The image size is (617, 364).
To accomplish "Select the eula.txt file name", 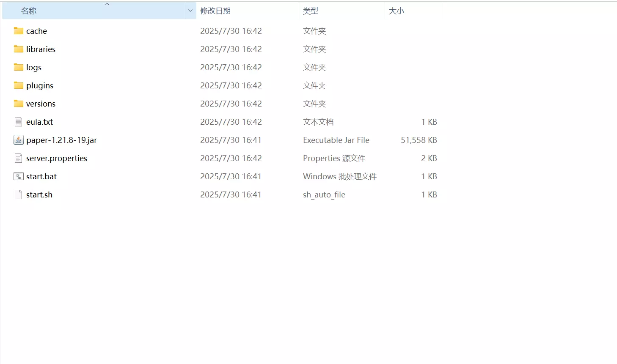I will [39, 122].
